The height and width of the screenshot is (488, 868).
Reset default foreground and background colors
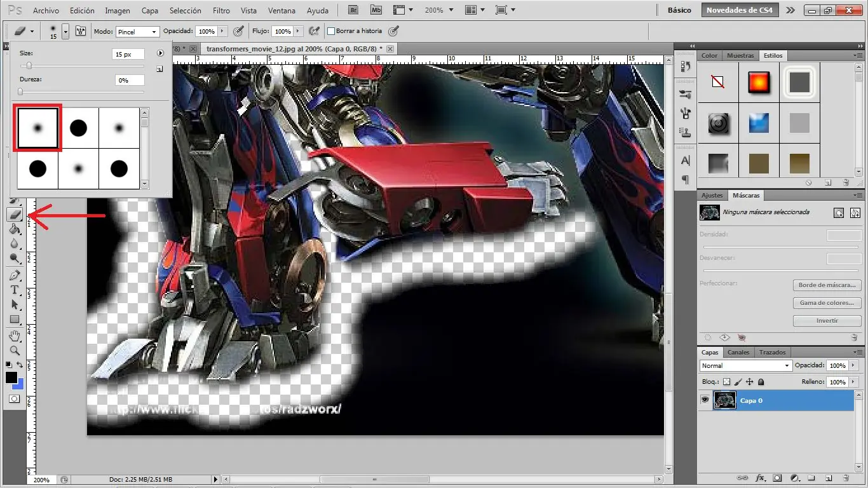(9, 365)
